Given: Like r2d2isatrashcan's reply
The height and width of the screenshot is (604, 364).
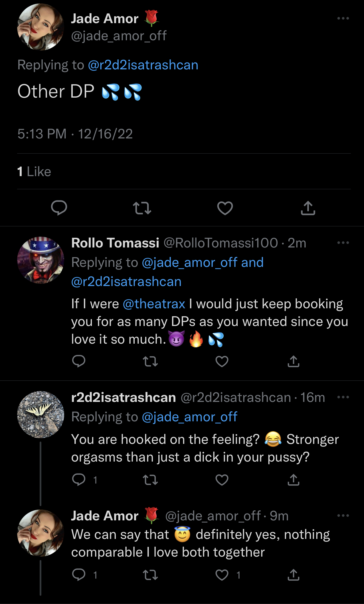Looking at the screenshot, I should (x=222, y=480).
